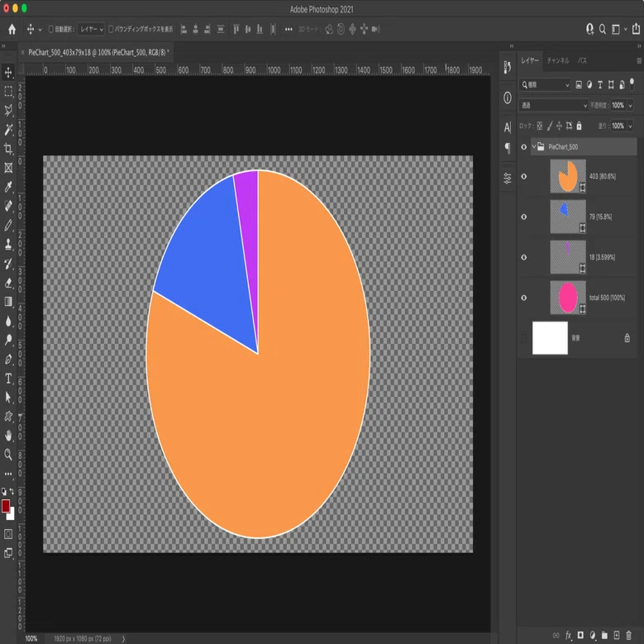Open the Adjustments sliders panel icon
The height and width of the screenshot is (644, 644).
coord(508,179)
